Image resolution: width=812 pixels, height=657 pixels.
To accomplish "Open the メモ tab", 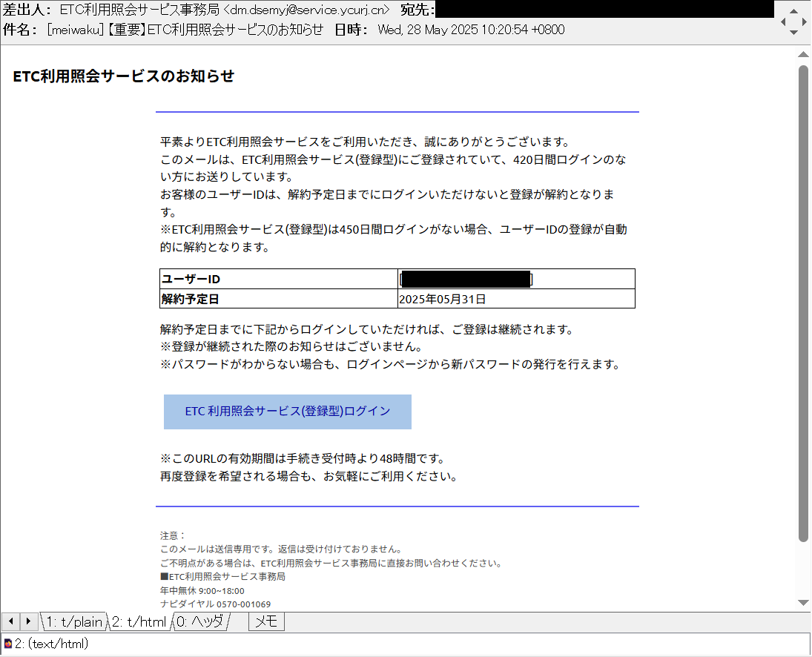I will (x=267, y=621).
